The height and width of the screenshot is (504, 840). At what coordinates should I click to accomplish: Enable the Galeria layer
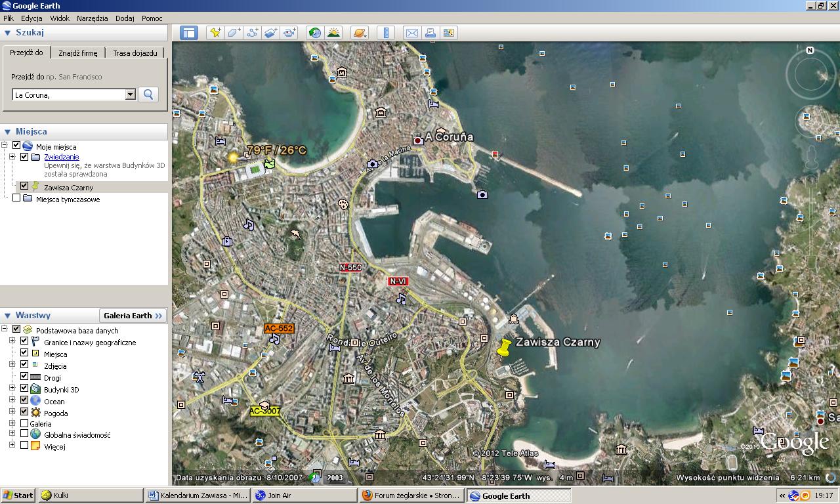[24, 423]
